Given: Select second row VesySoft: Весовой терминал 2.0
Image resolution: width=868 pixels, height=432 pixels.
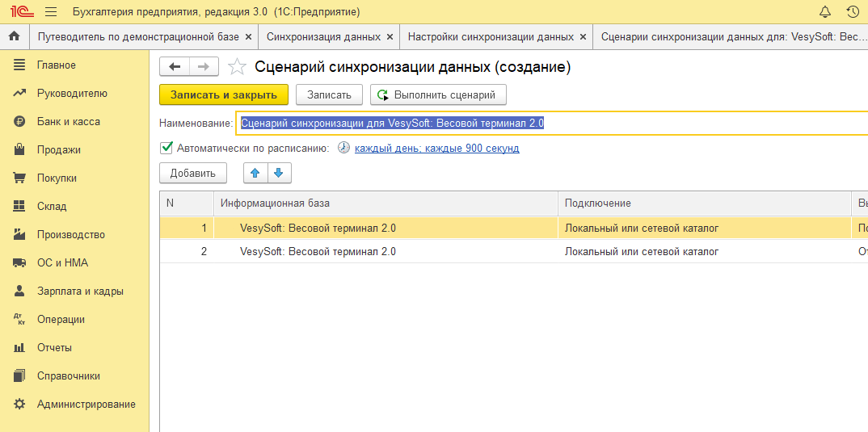Looking at the screenshot, I should (318, 251).
